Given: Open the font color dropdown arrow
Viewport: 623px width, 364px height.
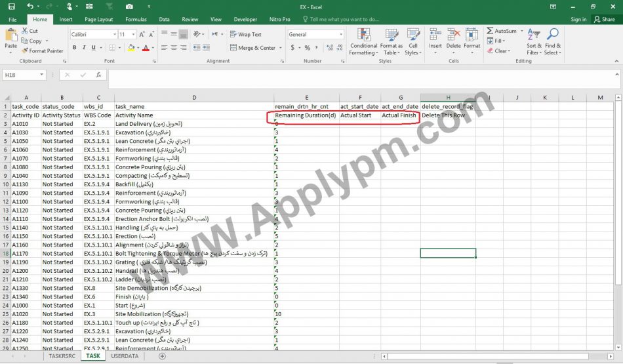Looking at the screenshot, I should [x=153, y=48].
